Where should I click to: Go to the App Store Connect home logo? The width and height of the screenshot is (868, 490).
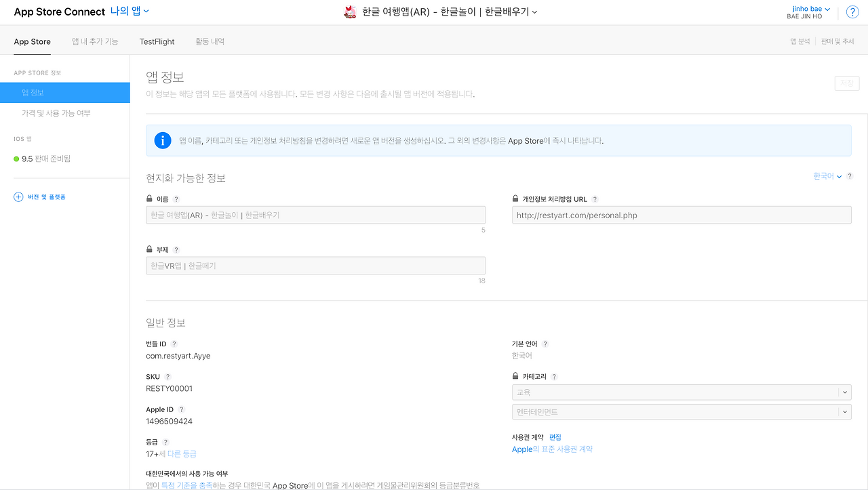point(60,12)
